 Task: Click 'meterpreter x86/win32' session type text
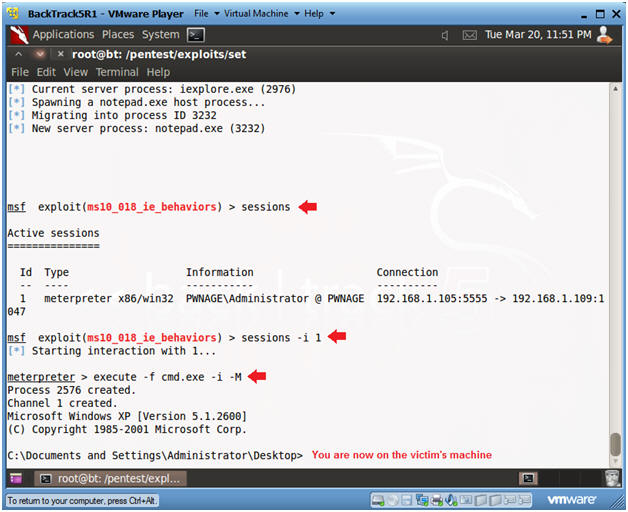(109, 299)
